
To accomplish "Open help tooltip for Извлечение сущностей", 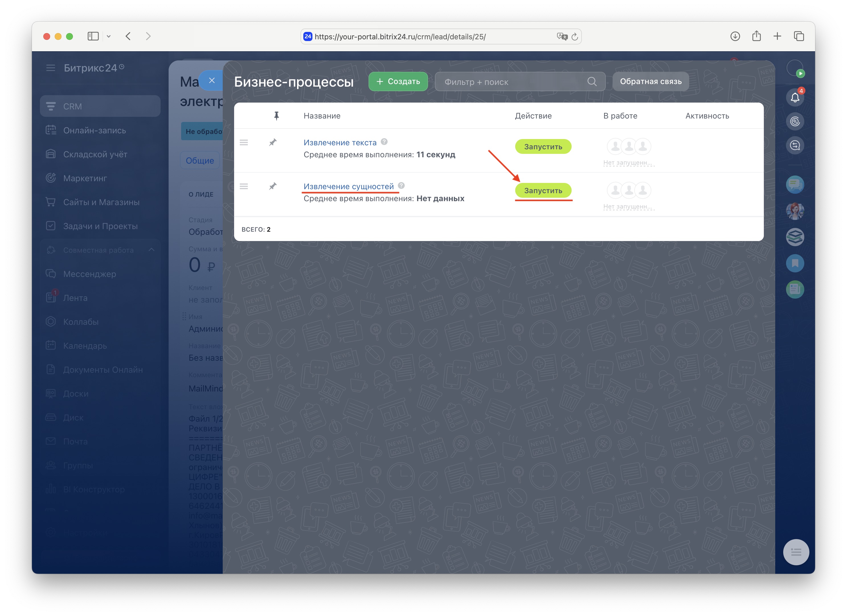I will [x=401, y=186].
